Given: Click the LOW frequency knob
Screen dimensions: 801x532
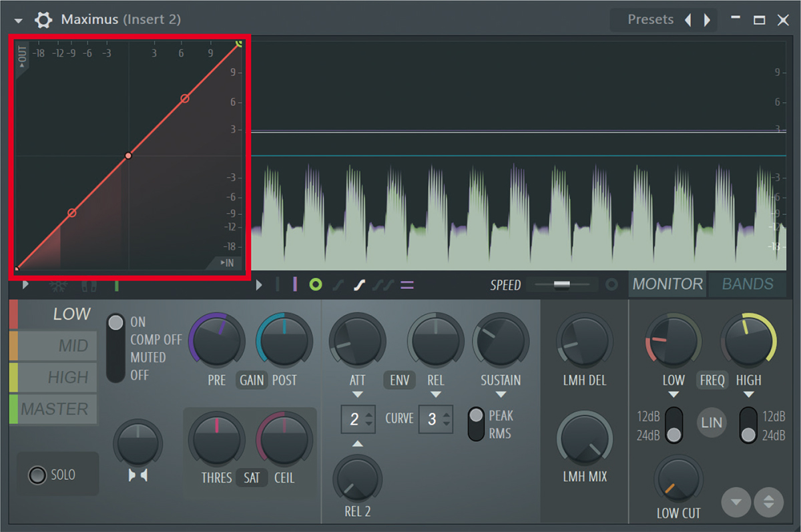Looking at the screenshot, I should click(x=673, y=340).
